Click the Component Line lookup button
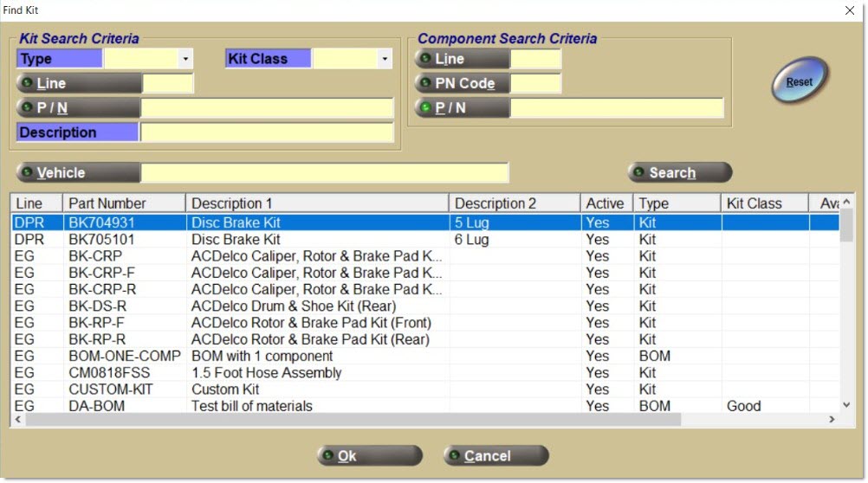 coord(463,60)
